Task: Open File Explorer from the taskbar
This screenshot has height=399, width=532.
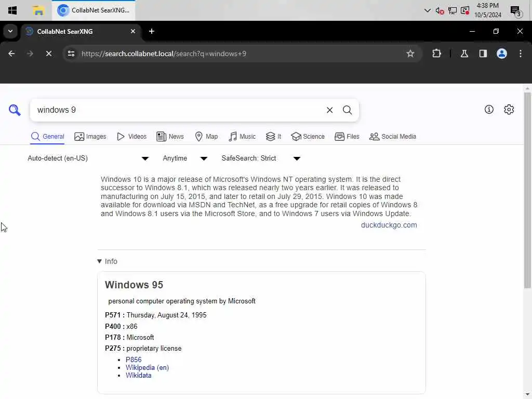Action: [38, 10]
